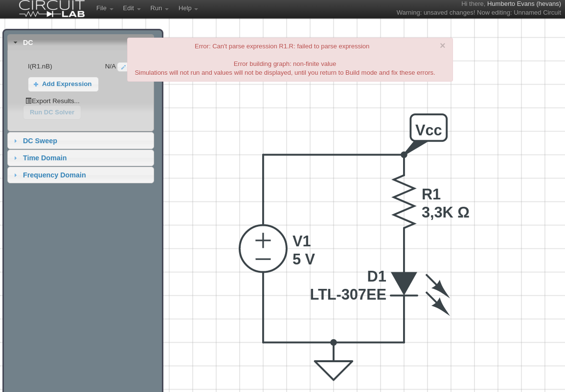
Task: Select the I(R1.nB) expression text
Action: pos(40,66)
